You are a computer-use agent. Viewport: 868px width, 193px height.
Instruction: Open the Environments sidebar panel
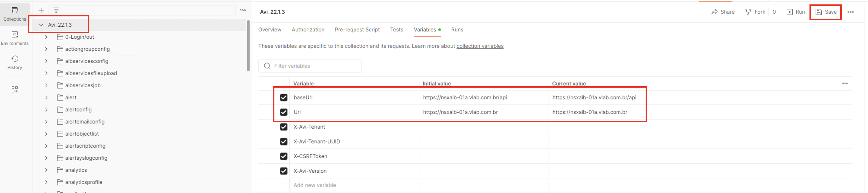point(14,38)
